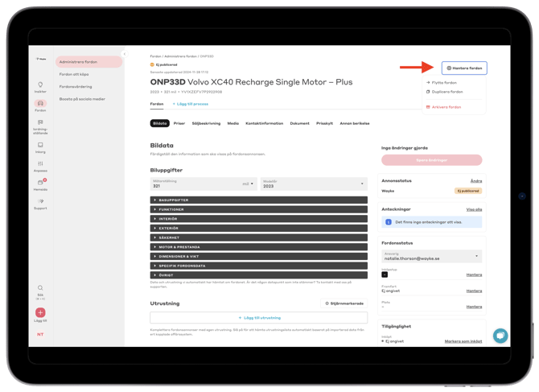Image resolution: width=539 pixels, height=392 pixels.
Task: Expand the Specifik fordonsdata section
Action: click(x=258, y=266)
